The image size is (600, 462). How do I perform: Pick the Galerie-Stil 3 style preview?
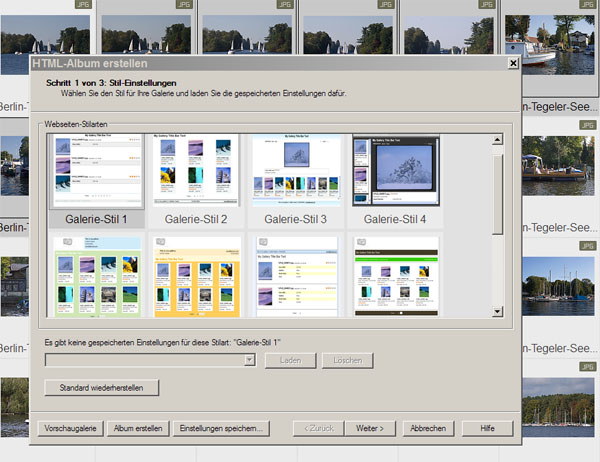295,169
